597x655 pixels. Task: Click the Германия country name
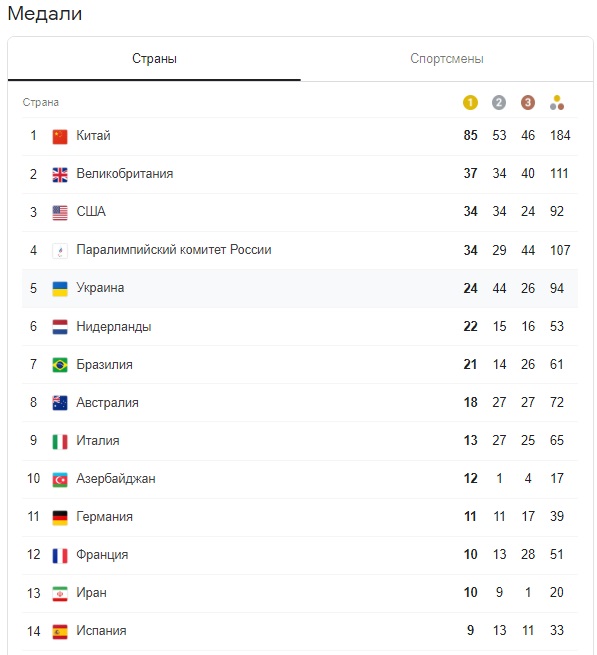pos(104,516)
